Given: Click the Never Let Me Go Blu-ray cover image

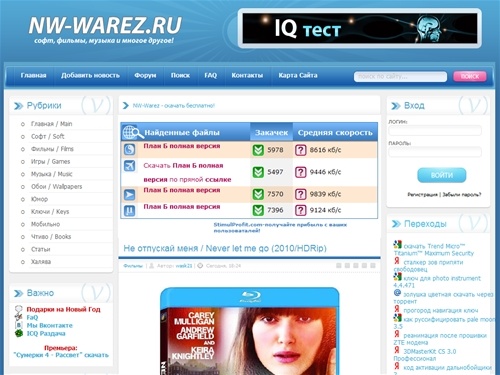Looking at the screenshot, I should [x=250, y=331].
